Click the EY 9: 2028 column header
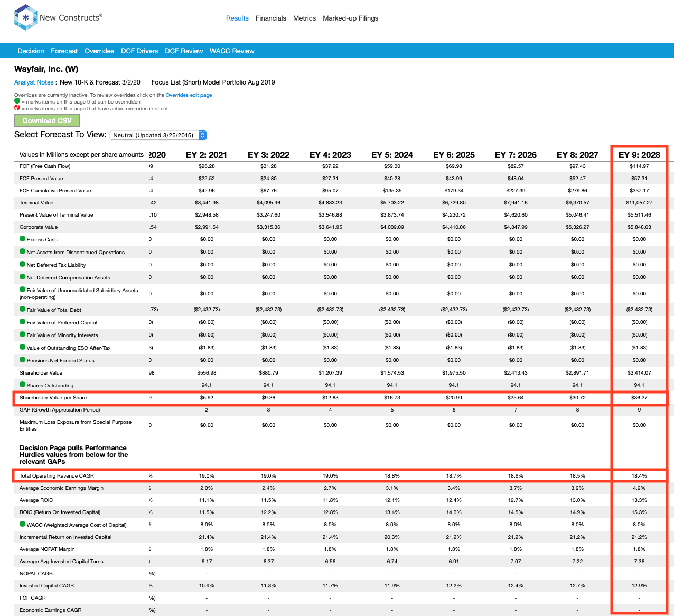Viewport: 674px width, 616px height. [x=639, y=155]
